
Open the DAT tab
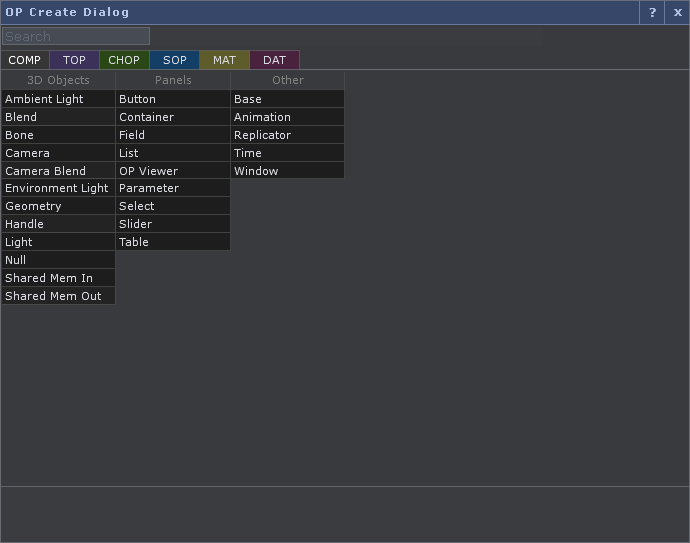pyautogui.click(x=274, y=60)
